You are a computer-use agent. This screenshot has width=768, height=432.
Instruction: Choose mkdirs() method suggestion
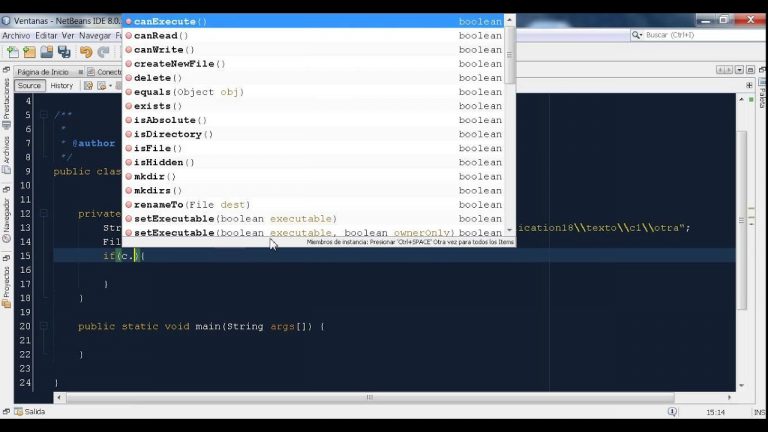313,191
